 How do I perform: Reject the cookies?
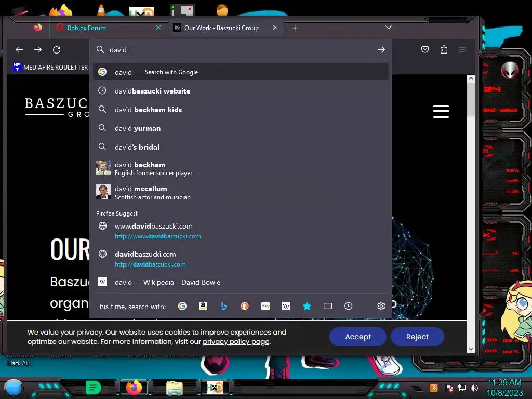coord(417,337)
